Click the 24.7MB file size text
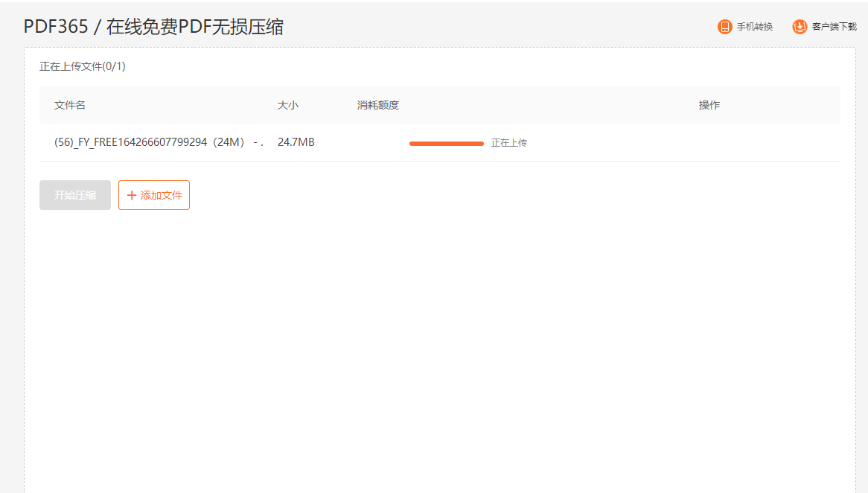 point(295,141)
